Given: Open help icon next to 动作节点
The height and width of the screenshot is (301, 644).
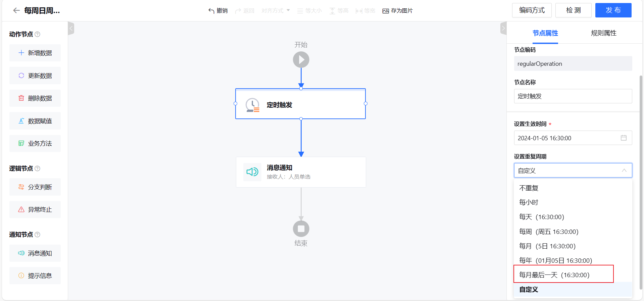Looking at the screenshot, I should (x=38, y=34).
